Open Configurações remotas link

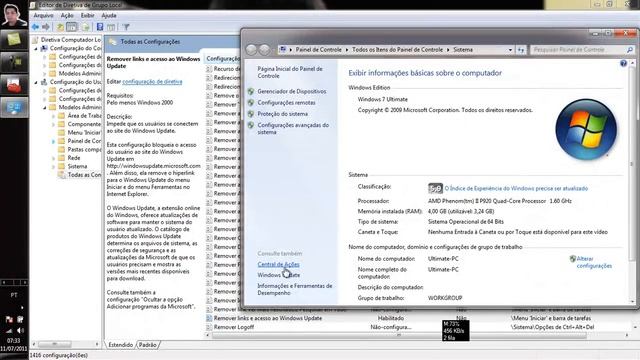286,102
